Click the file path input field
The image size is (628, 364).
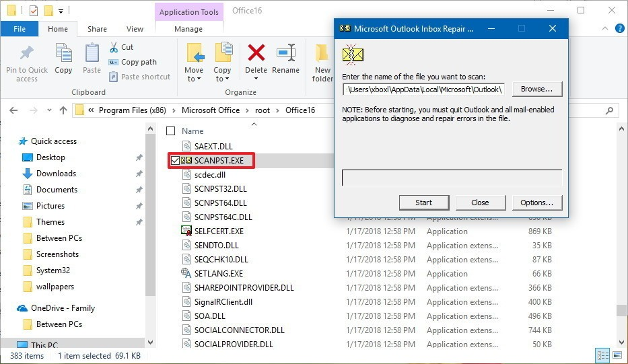tap(424, 89)
